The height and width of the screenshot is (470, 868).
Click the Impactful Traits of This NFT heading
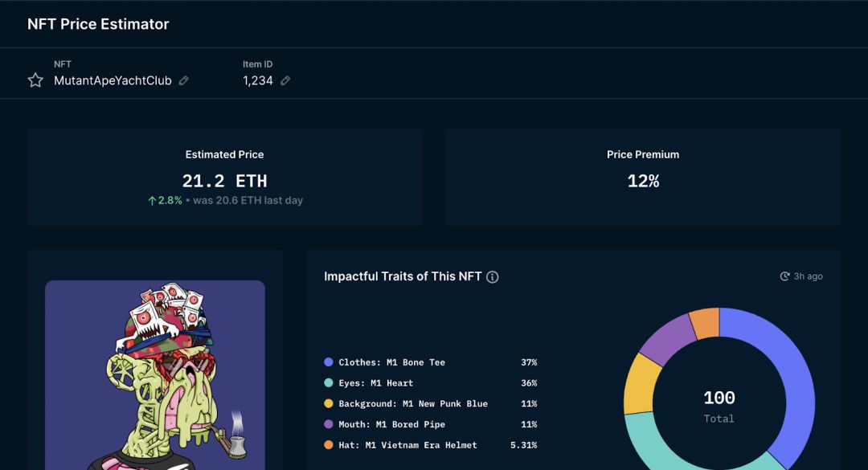coord(403,276)
